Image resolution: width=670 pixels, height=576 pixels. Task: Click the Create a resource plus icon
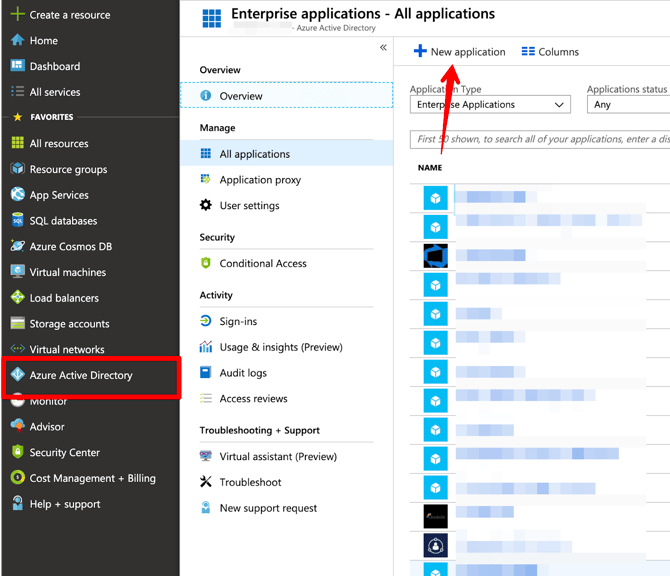click(x=17, y=15)
